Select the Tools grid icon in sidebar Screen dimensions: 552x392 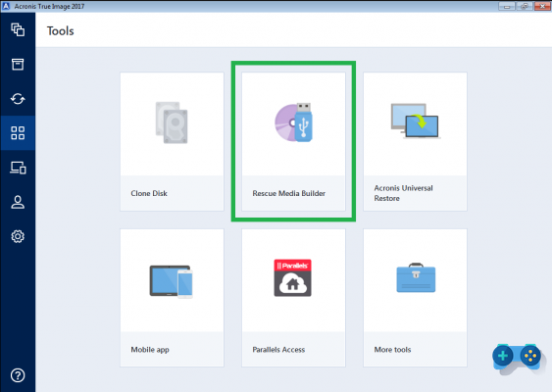[x=18, y=133]
